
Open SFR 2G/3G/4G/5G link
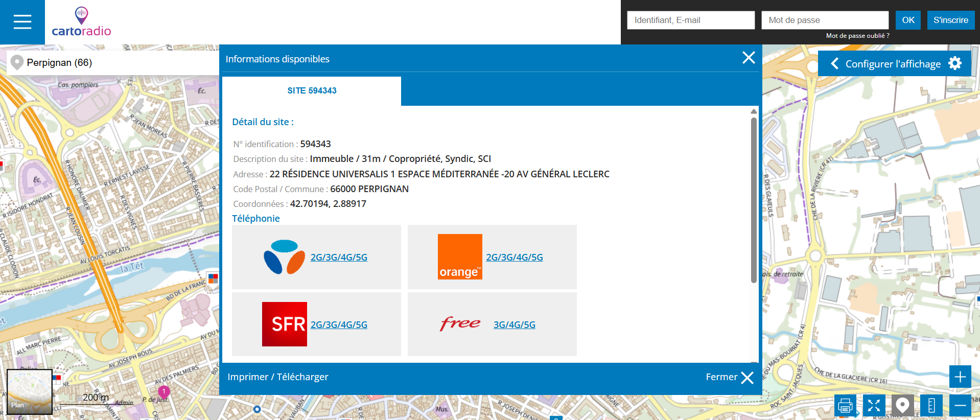point(339,325)
